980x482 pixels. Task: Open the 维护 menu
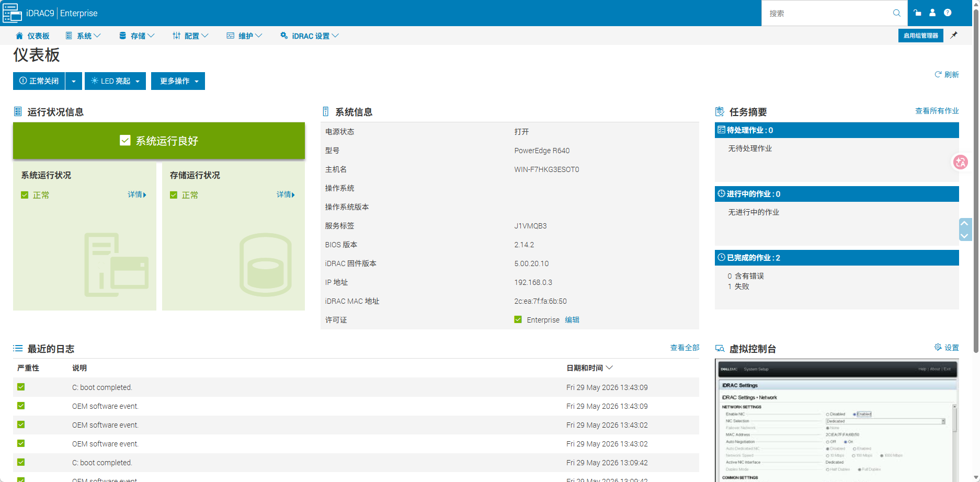point(244,36)
